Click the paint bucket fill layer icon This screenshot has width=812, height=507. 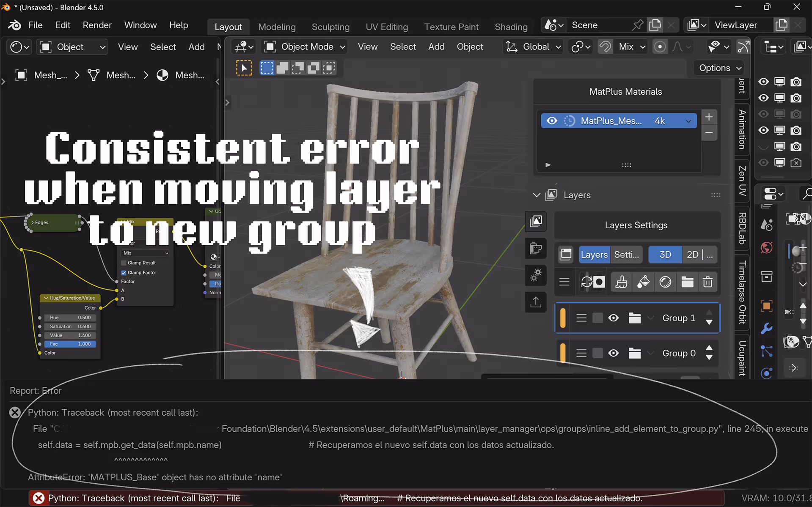(643, 282)
